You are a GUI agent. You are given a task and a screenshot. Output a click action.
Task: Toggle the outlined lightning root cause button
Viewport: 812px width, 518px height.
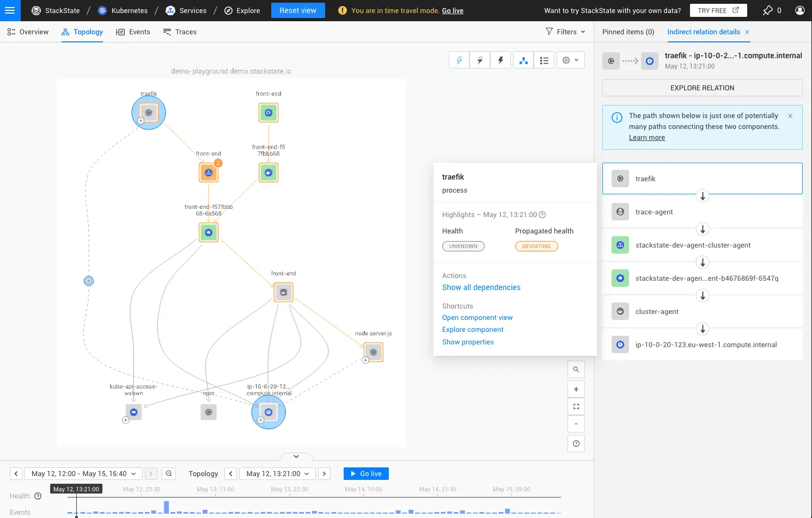(x=459, y=60)
